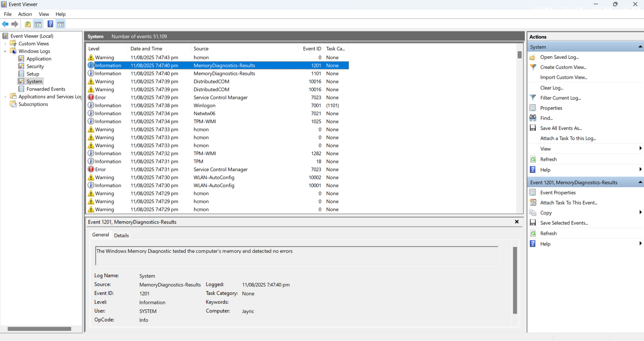Screen dimensions: 644x341
Task: Click Clear Log in Actions pane
Action: coord(551,88)
